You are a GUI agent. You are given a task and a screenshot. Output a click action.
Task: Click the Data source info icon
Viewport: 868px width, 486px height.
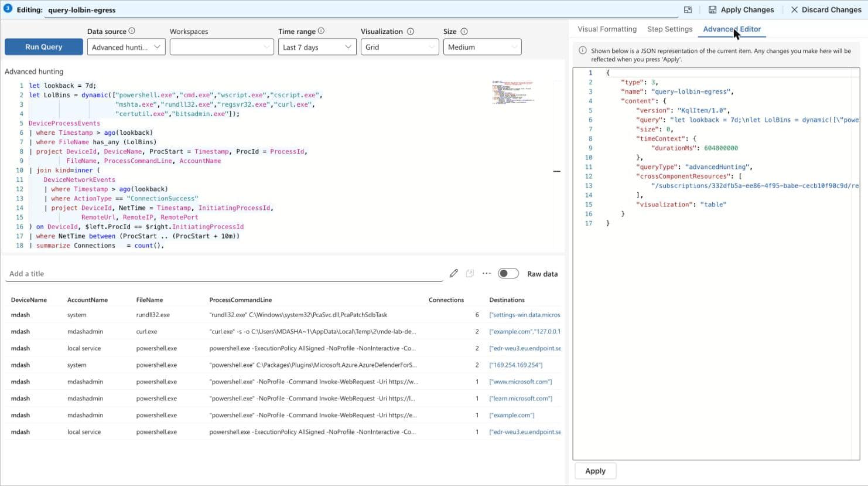tap(132, 31)
